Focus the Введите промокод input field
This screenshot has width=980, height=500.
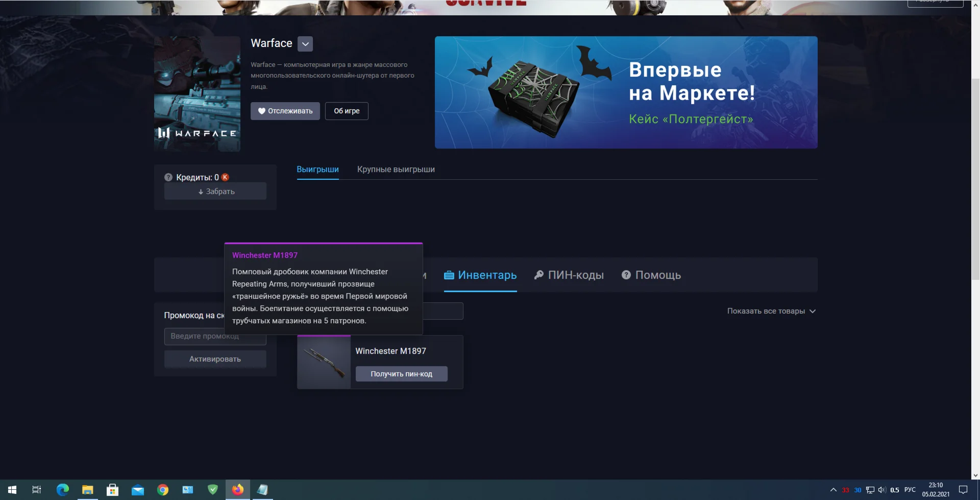(215, 336)
